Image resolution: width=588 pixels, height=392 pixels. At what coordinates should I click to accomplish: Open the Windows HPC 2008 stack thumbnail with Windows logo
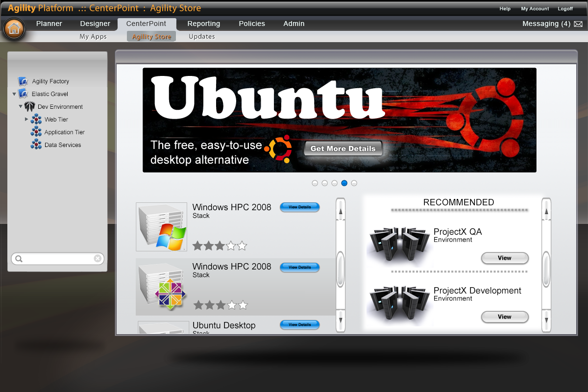click(161, 227)
